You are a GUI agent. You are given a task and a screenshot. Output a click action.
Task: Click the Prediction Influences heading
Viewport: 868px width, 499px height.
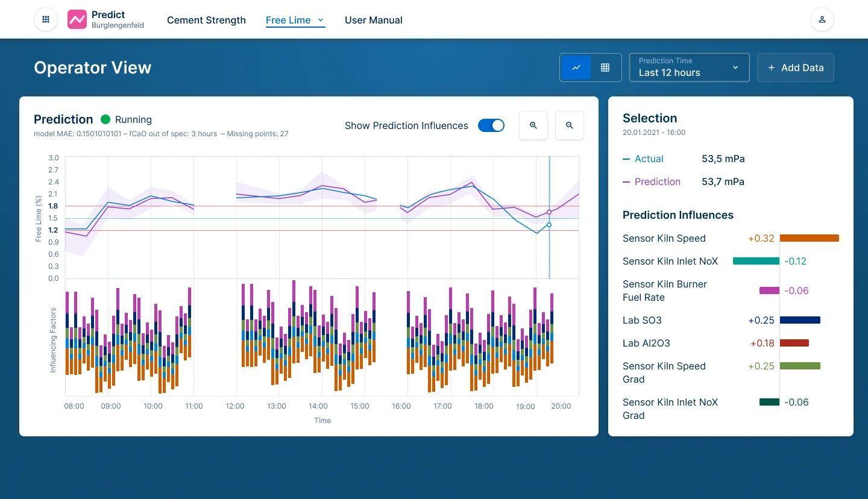coord(678,215)
